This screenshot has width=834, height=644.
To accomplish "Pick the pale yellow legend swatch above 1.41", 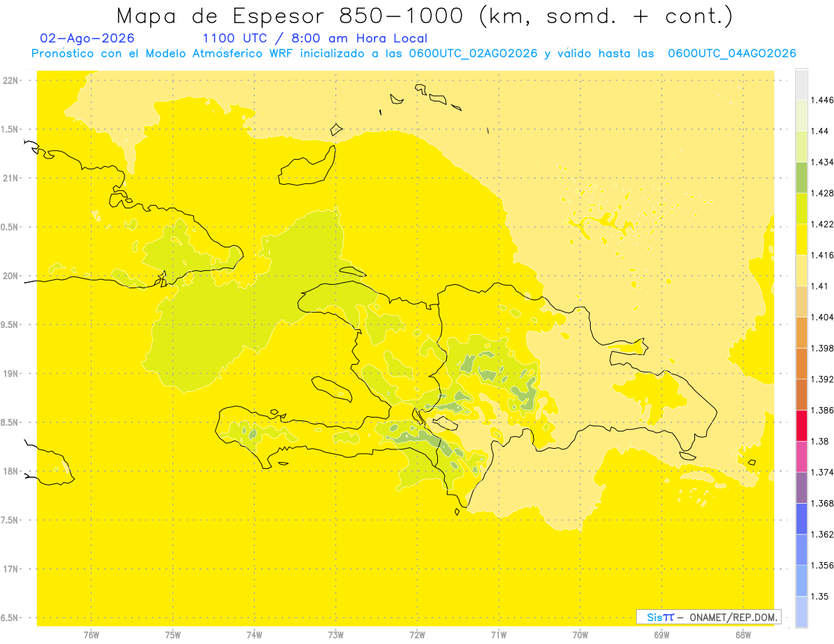I will 801,270.
